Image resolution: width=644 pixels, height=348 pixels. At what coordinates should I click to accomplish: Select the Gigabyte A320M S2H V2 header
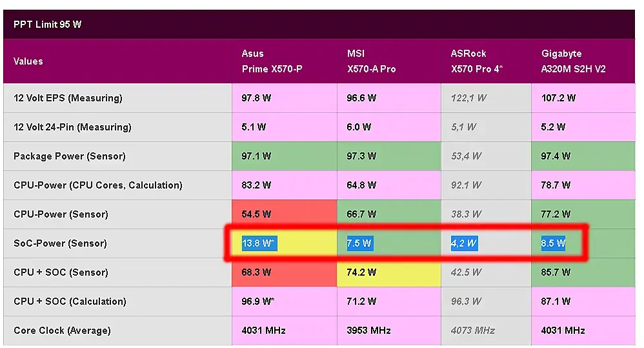(573, 61)
